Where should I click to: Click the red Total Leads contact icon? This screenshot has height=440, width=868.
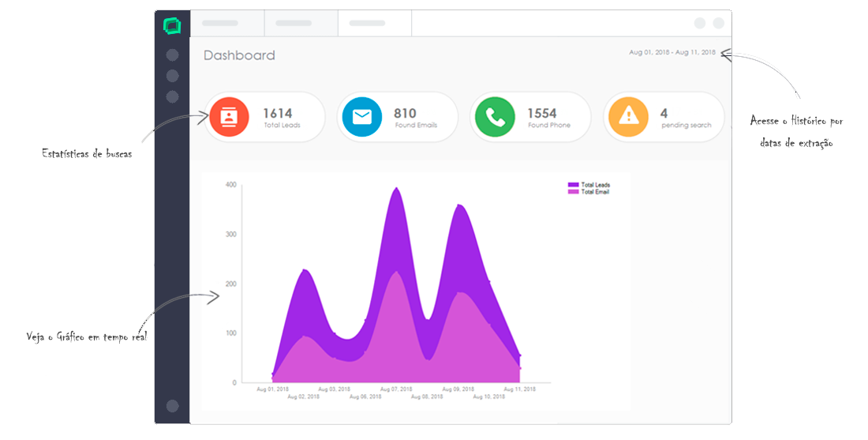229,117
